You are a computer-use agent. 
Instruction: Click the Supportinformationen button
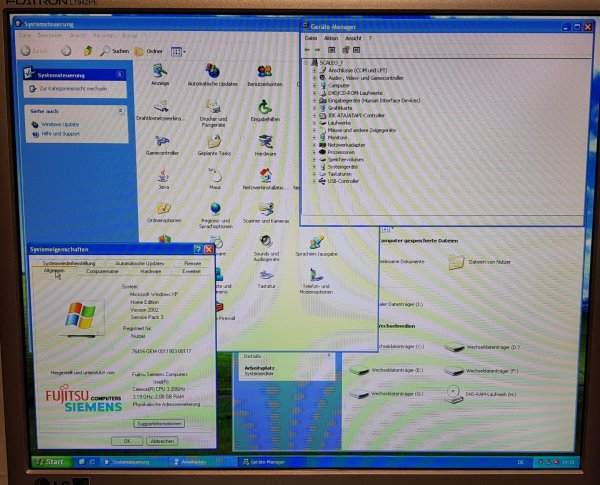(x=159, y=424)
